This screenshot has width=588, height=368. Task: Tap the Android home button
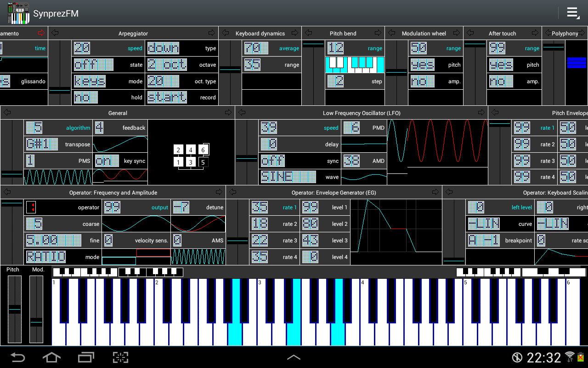[x=51, y=357]
